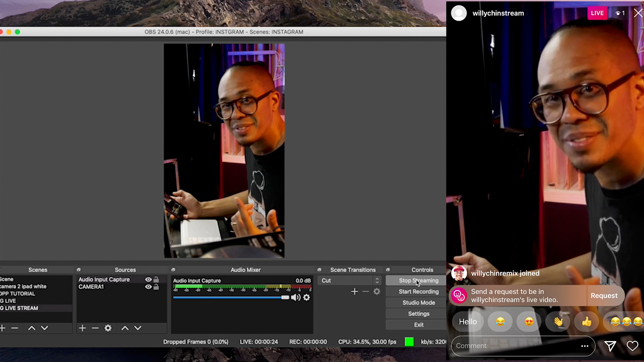Click the LIVE badge on Instagram
The width and height of the screenshot is (644, 362).
pyautogui.click(x=597, y=13)
